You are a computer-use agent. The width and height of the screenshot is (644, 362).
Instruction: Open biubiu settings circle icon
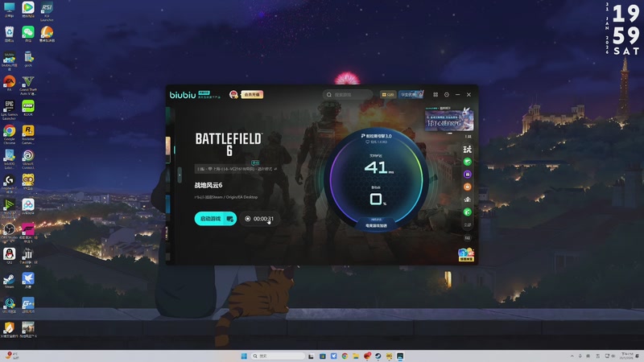tap(447, 94)
